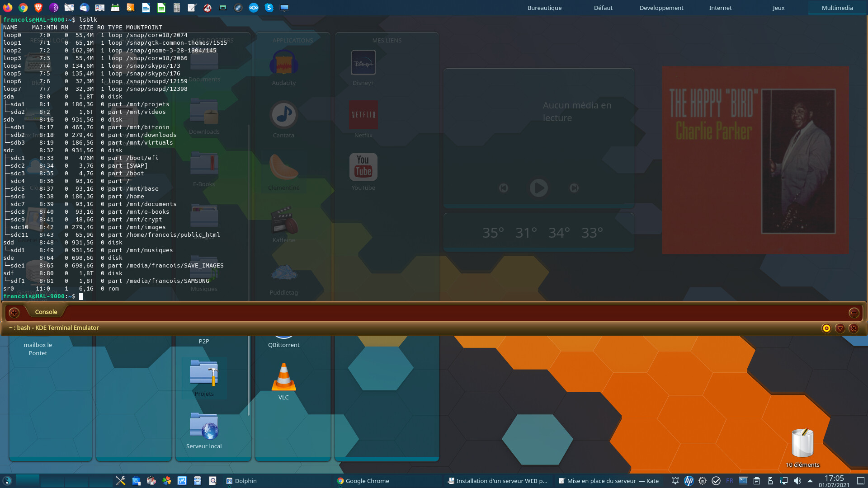Select Developpement tab in taskbar

point(661,7)
